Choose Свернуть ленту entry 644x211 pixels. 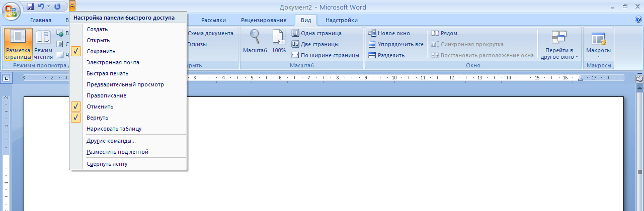pos(128,164)
